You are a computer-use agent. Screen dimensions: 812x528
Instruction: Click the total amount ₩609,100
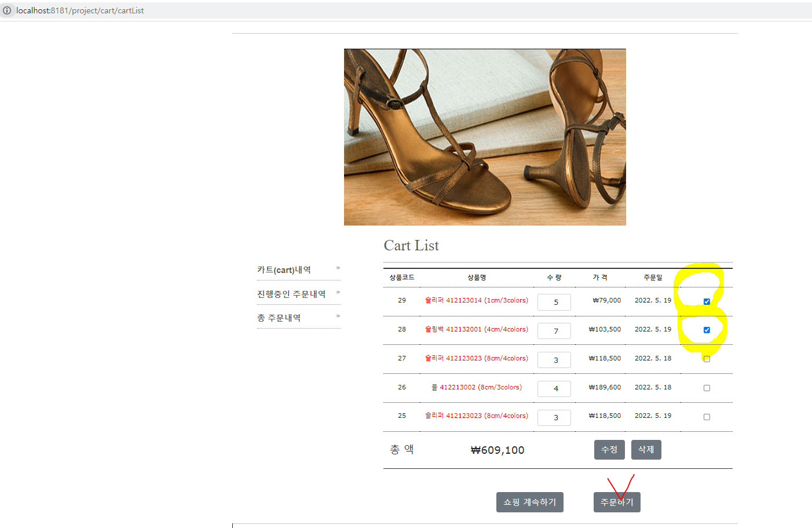(498, 450)
